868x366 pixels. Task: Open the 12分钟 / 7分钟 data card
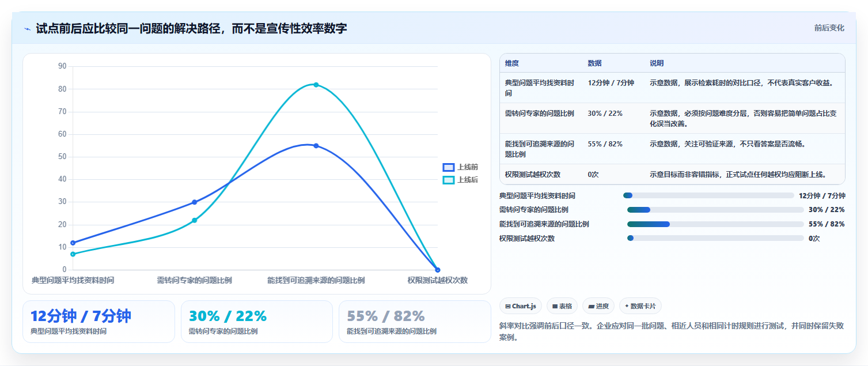coord(98,322)
